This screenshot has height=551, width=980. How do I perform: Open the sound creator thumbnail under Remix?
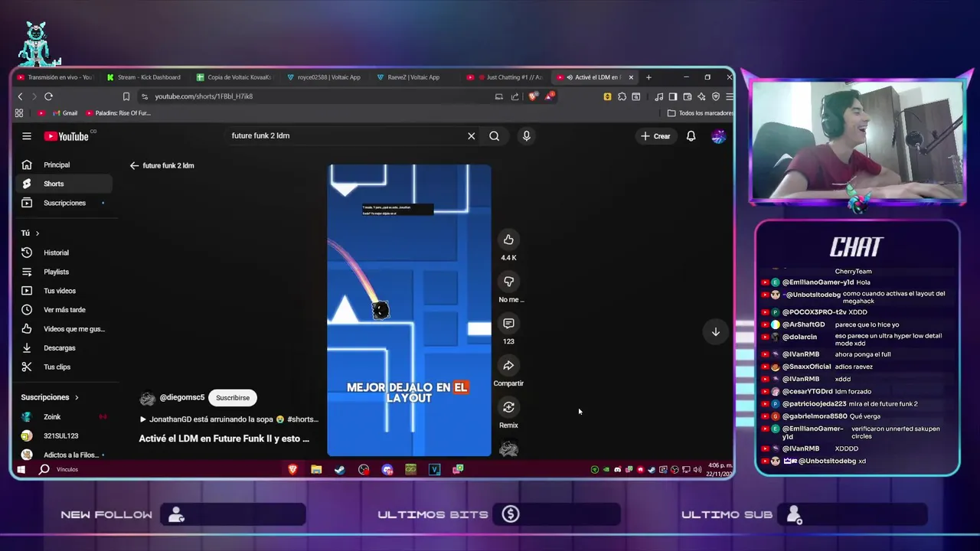[508, 449]
